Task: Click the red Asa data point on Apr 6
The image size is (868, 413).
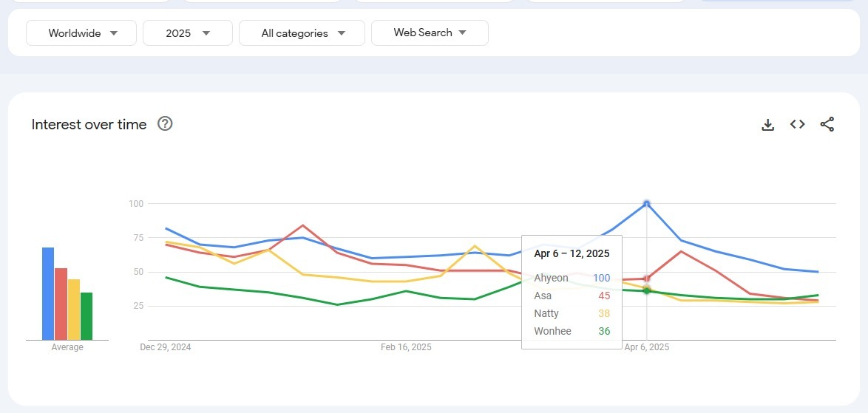Action: [x=647, y=279]
